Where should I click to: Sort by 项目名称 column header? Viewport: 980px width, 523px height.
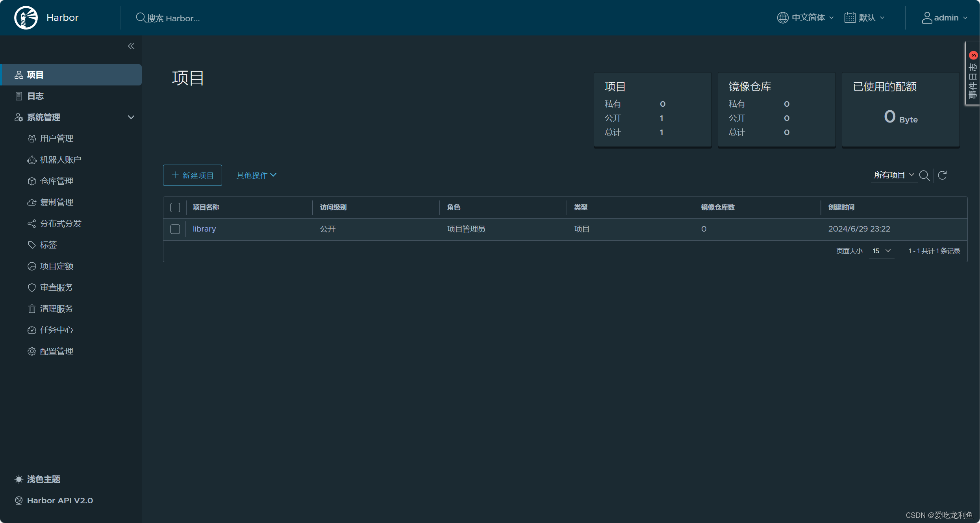coord(206,207)
